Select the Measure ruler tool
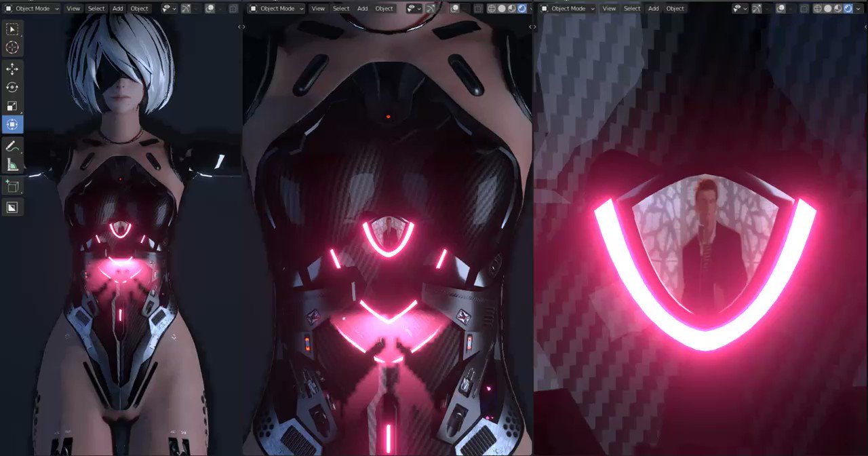Viewport: 868px width, 456px height. (12, 164)
